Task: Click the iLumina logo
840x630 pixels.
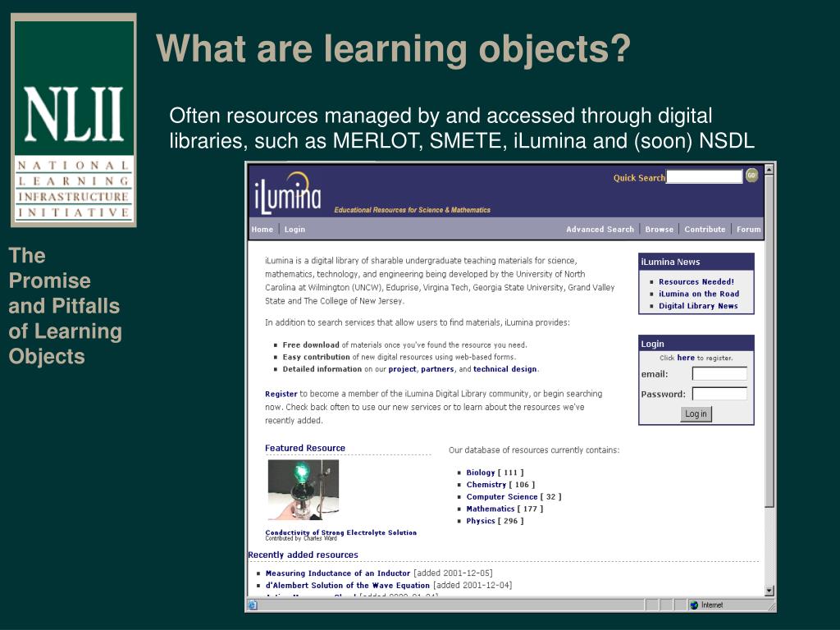Action: [288, 193]
